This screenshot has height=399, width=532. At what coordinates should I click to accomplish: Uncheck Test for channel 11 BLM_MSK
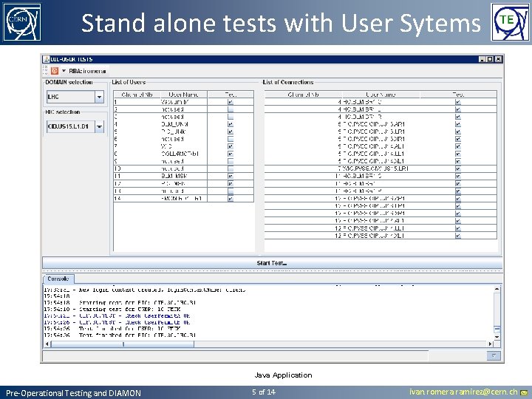[x=231, y=176]
